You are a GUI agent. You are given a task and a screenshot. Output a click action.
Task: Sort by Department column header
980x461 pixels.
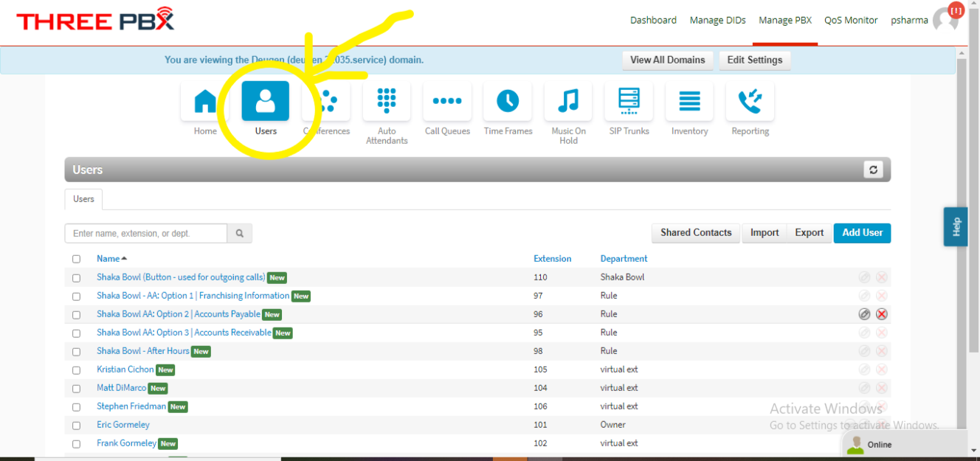(x=624, y=259)
